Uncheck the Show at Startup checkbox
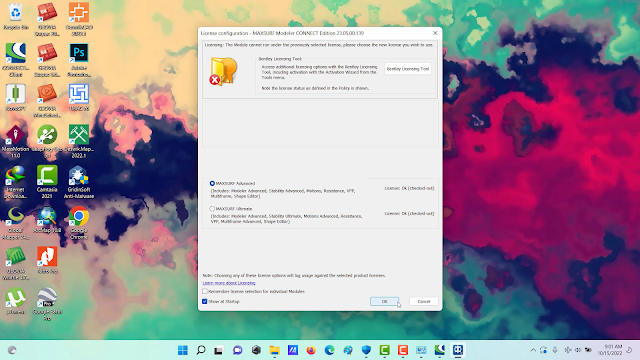 [205, 302]
